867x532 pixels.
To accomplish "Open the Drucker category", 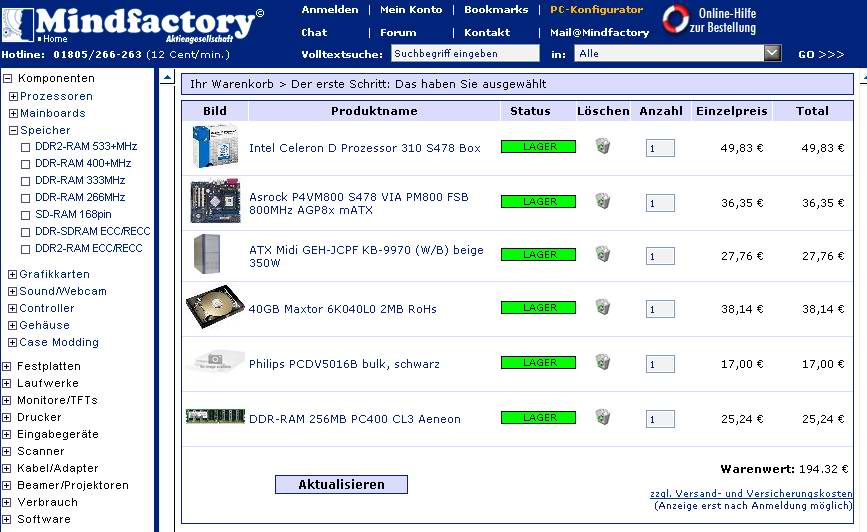I will pos(39,418).
